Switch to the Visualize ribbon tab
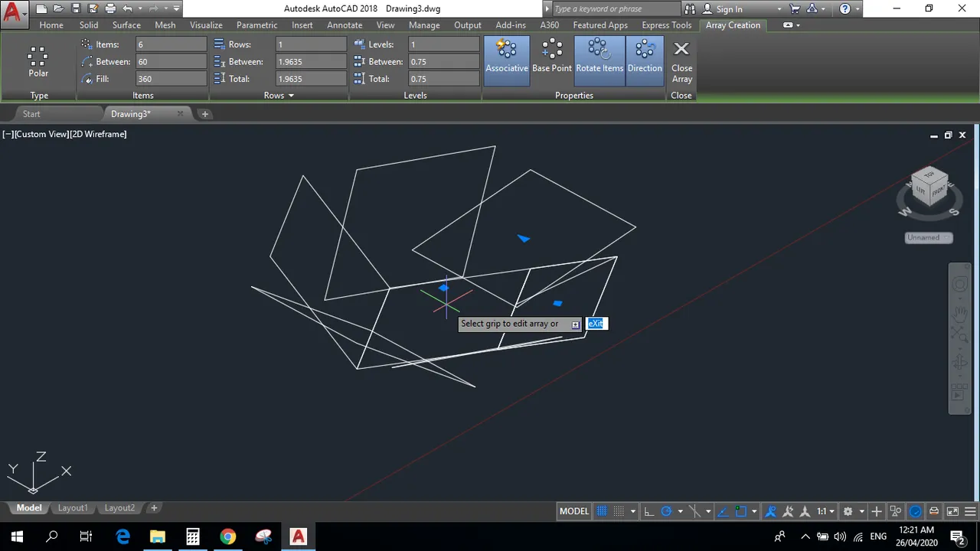 206,25
